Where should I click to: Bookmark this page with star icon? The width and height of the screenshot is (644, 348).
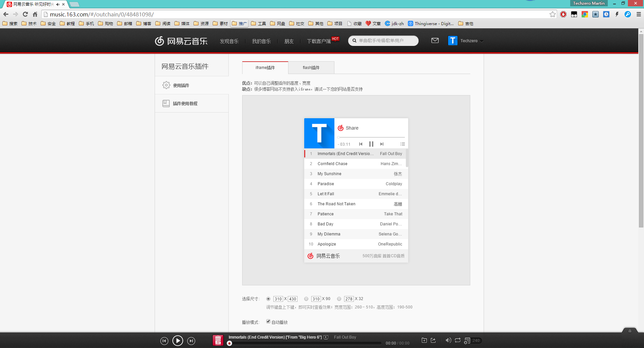point(552,14)
